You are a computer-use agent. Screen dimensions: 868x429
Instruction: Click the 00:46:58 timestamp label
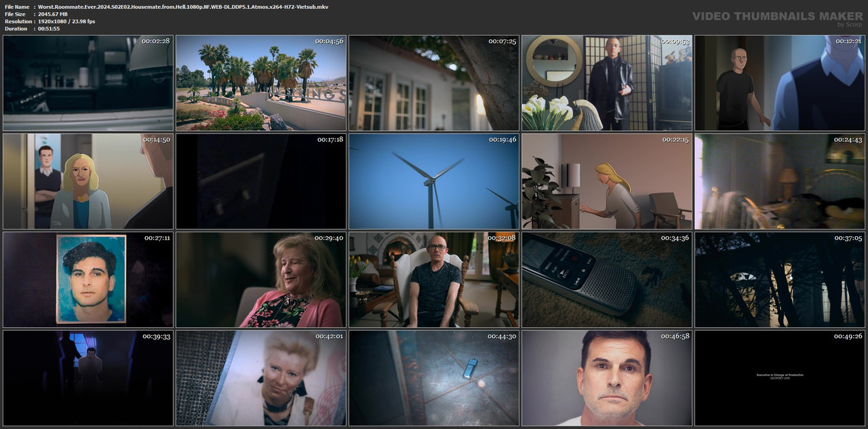[675, 336]
